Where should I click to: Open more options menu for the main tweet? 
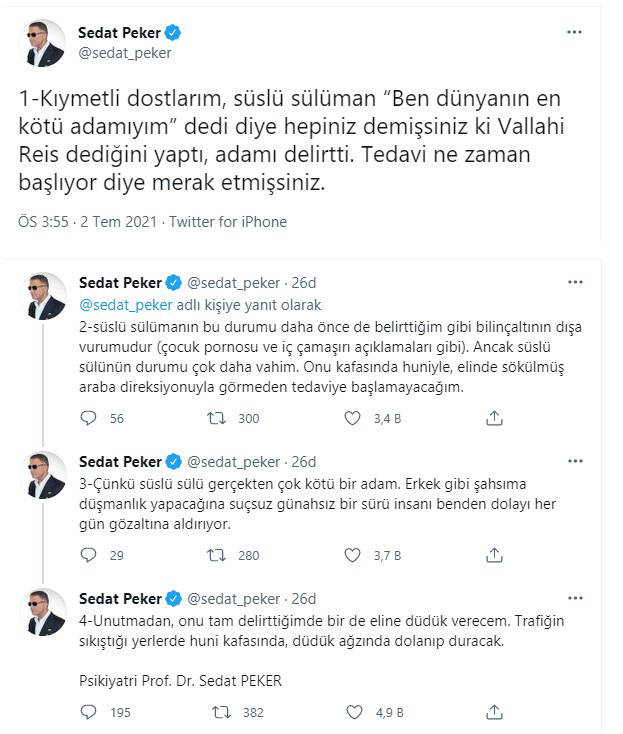(x=574, y=32)
